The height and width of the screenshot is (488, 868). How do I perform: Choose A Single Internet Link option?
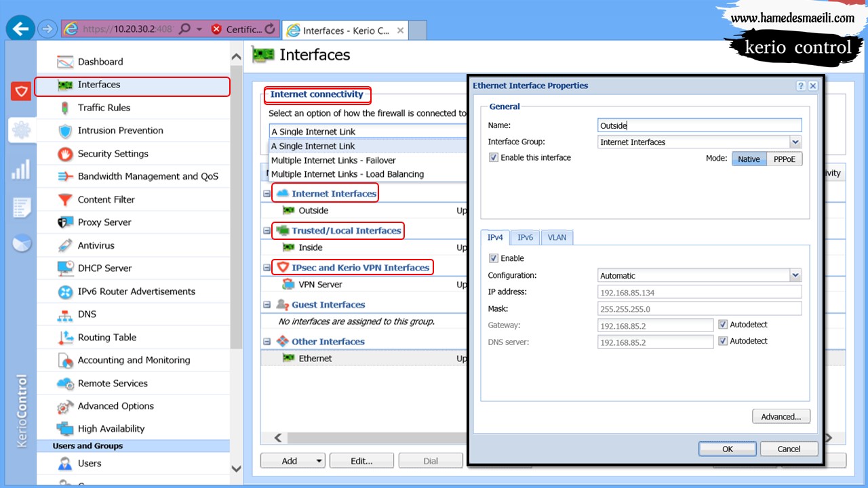pyautogui.click(x=368, y=146)
